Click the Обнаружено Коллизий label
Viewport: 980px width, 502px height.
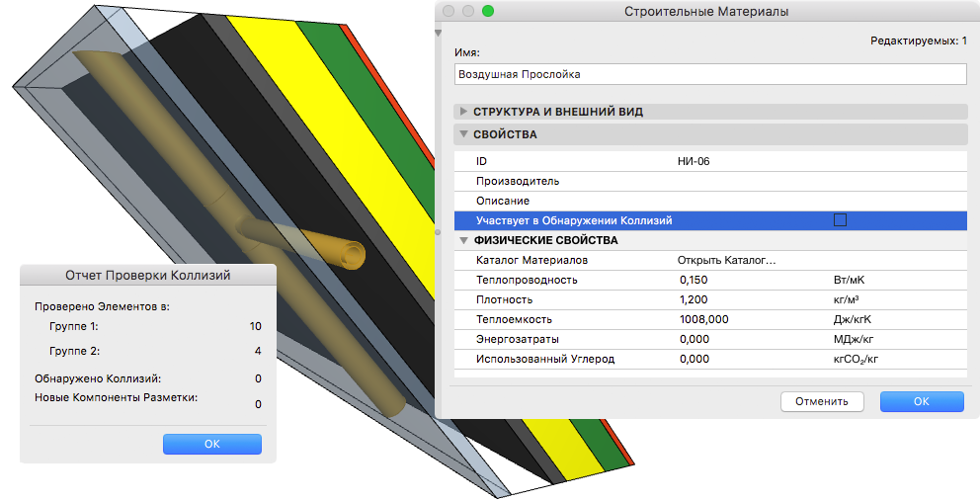[98, 378]
